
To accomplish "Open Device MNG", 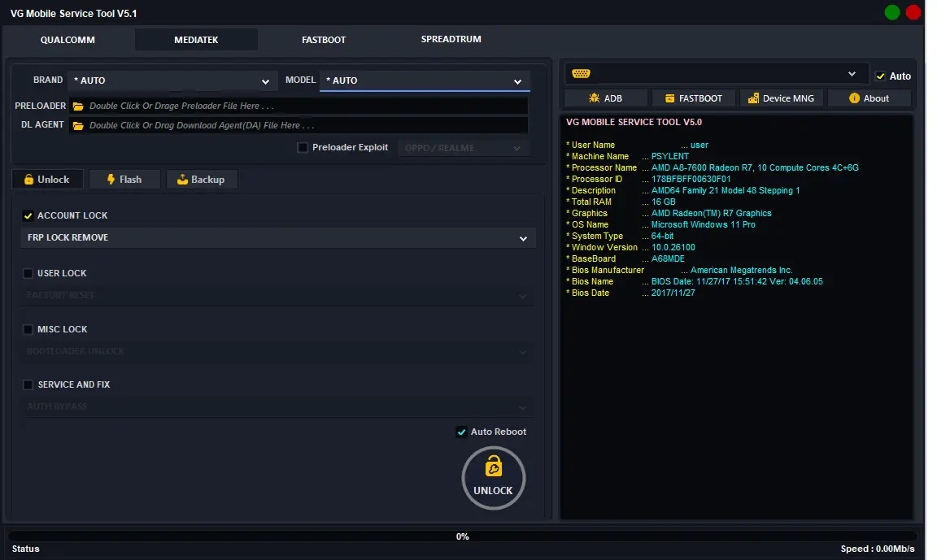I will [x=781, y=98].
